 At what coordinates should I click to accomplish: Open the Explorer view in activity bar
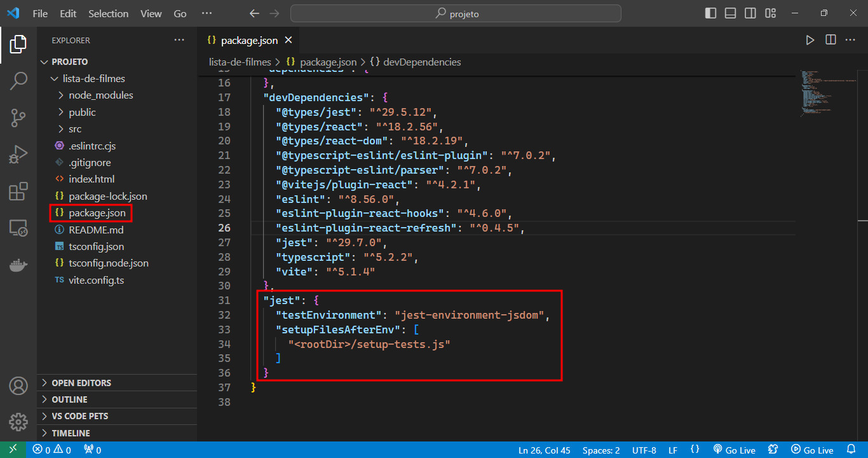[x=18, y=44]
